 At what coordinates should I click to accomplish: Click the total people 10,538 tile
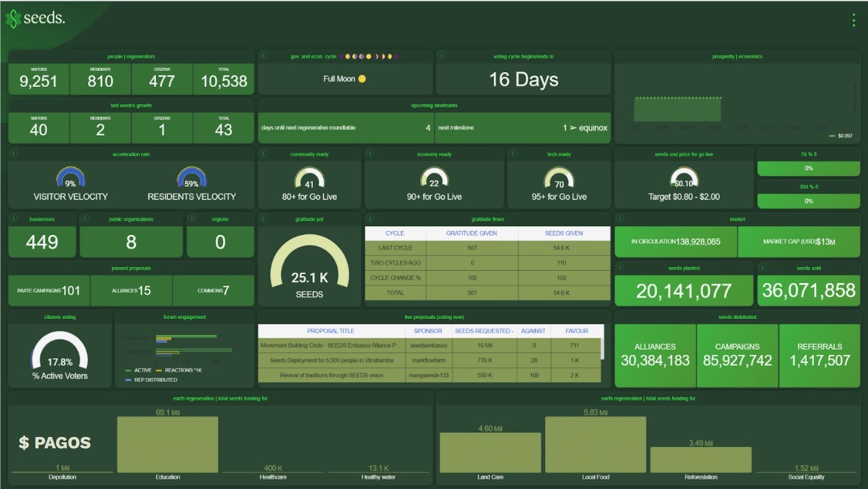tap(224, 79)
